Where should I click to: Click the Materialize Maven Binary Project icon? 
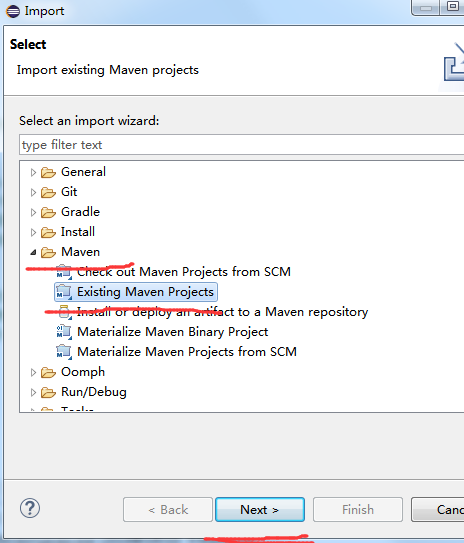point(64,332)
